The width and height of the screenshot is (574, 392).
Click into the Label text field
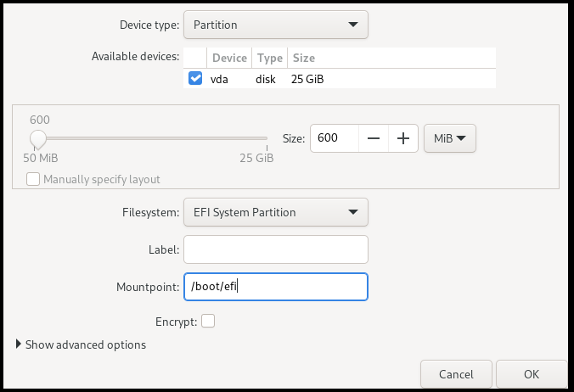275,249
